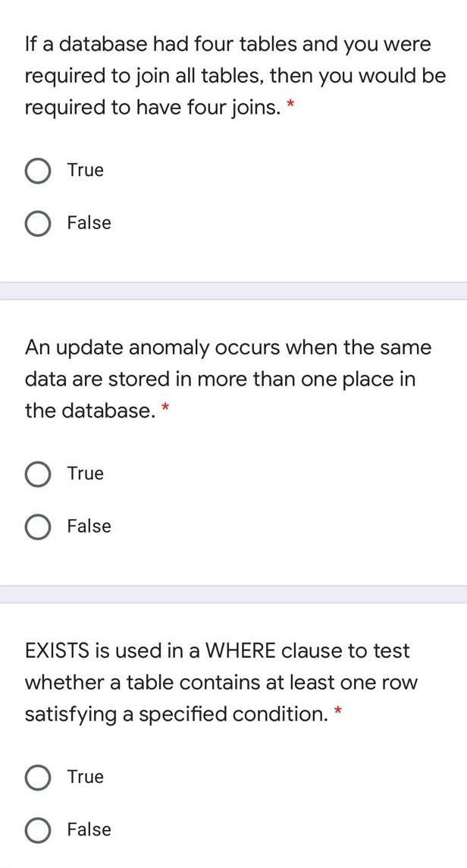
Task: Select False for the four joins question
Action: pos(37,223)
